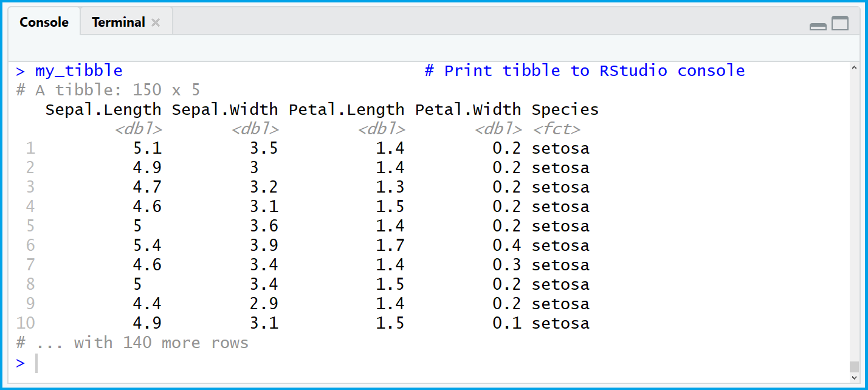Click Petal.Length value 1.7 in row 6
This screenshot has width=868, height=390.
click(x=390, y=245)
